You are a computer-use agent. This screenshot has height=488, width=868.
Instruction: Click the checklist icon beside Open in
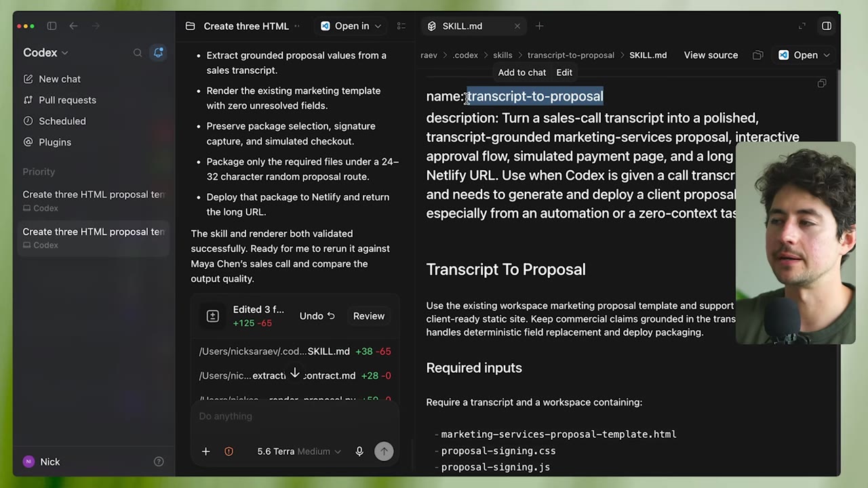click(401, 26)
